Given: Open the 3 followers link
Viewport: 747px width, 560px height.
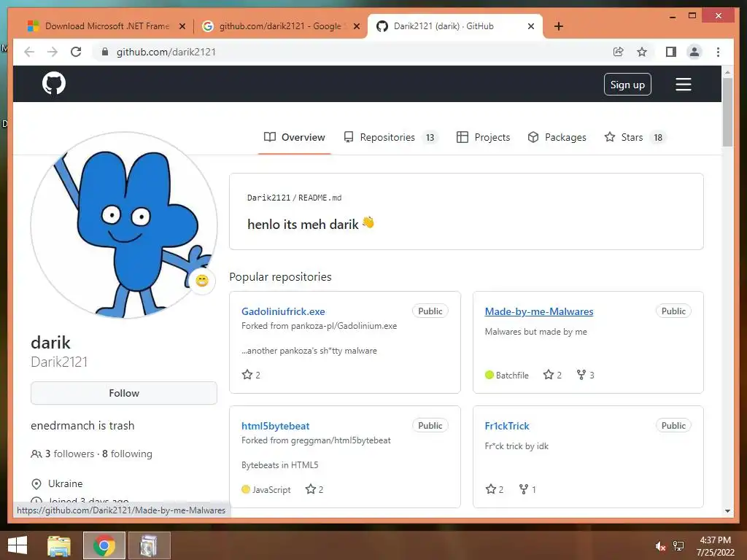Looking at the screenshot, I should [69, 454].
